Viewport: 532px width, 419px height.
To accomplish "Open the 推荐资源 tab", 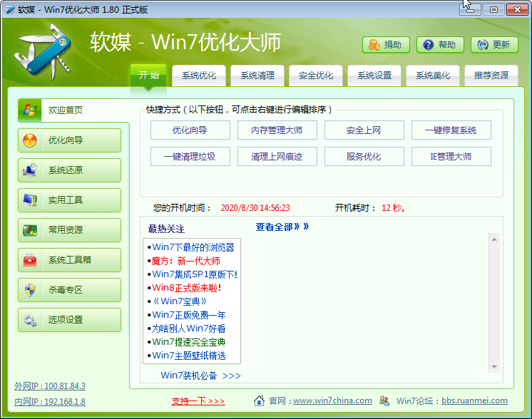I will pyautogui.click(x=491, y=76).
